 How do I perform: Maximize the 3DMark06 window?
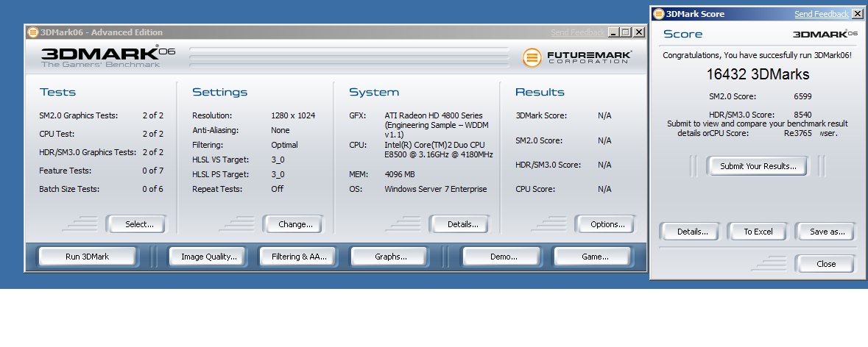[x=626, y=32]
